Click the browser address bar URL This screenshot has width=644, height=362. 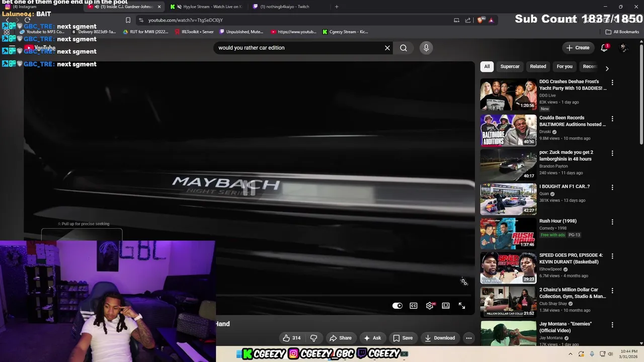click(x=186, y=20)
